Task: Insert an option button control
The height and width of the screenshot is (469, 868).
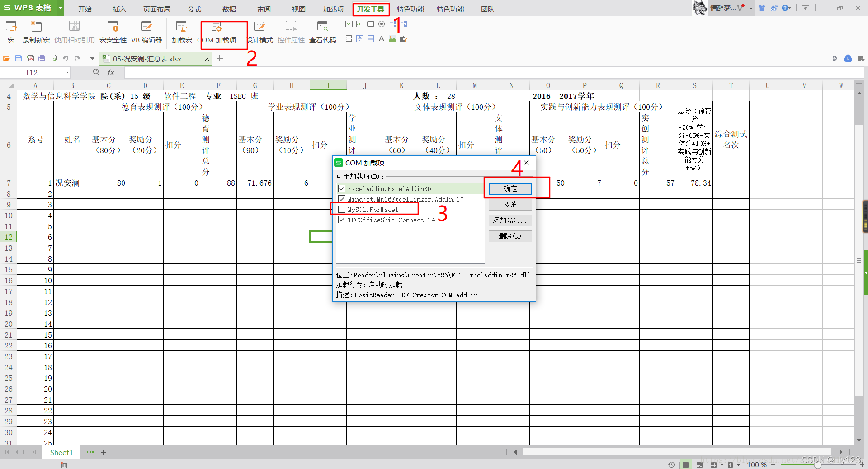Action: (x=382, y=24)
